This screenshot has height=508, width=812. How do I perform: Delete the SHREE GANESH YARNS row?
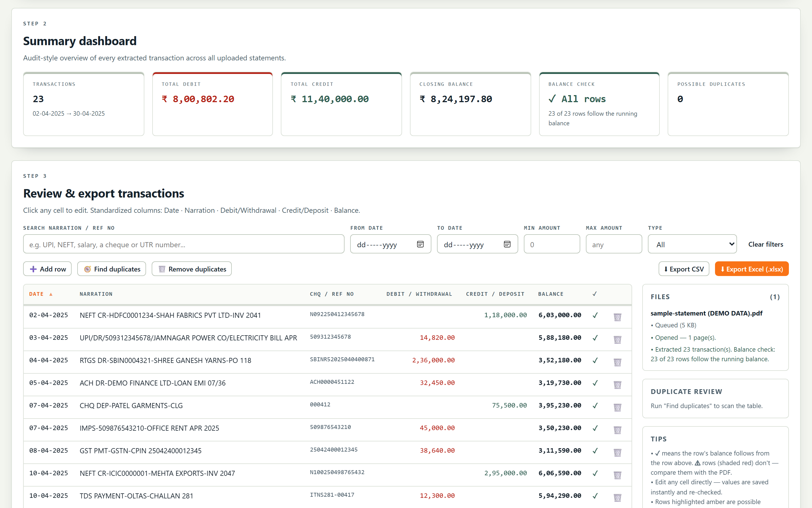[617, 362]
